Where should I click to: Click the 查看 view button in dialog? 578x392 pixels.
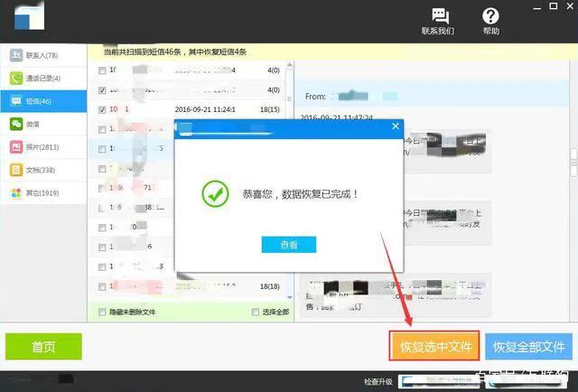(x=289, y=245)
